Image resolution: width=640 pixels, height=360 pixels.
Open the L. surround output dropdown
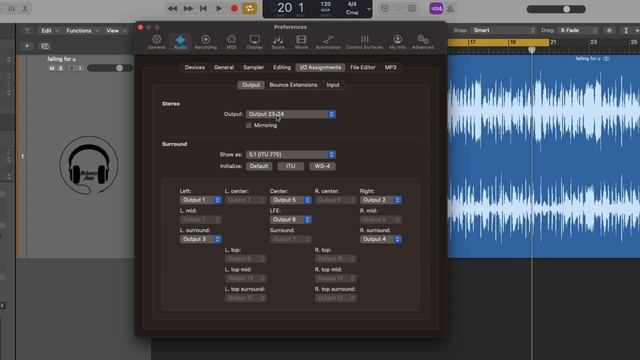(x=200, y=239)
